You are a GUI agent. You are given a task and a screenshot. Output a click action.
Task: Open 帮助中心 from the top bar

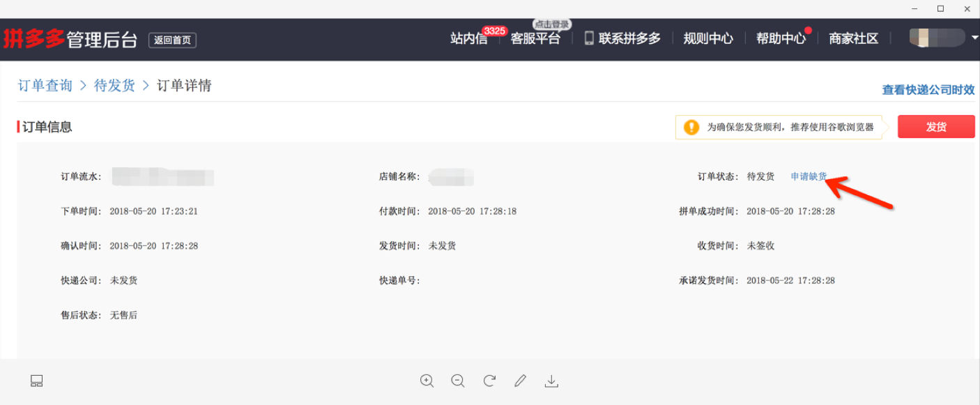coord(781,39)
